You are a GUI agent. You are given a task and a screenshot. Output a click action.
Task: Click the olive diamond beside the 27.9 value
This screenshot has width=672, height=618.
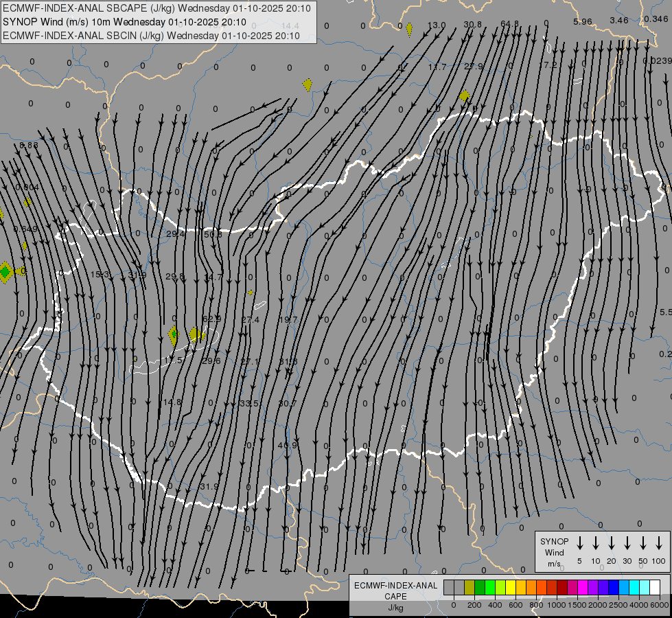pyautogui.click(x=464, y=95)
